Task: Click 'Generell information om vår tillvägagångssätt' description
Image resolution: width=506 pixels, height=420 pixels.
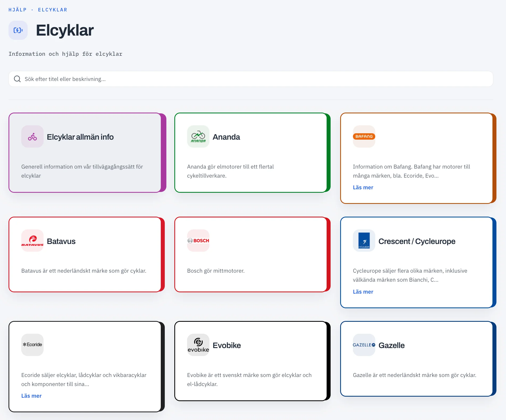Action: (x=82, y=171)
